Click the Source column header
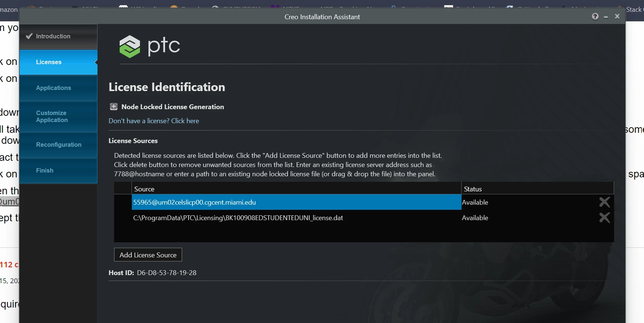Screen dimensions: 644x323 point(297,189)
